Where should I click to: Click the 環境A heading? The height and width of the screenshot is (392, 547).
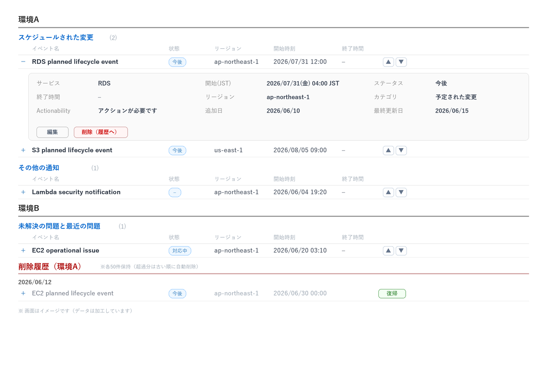click(29, 20)
